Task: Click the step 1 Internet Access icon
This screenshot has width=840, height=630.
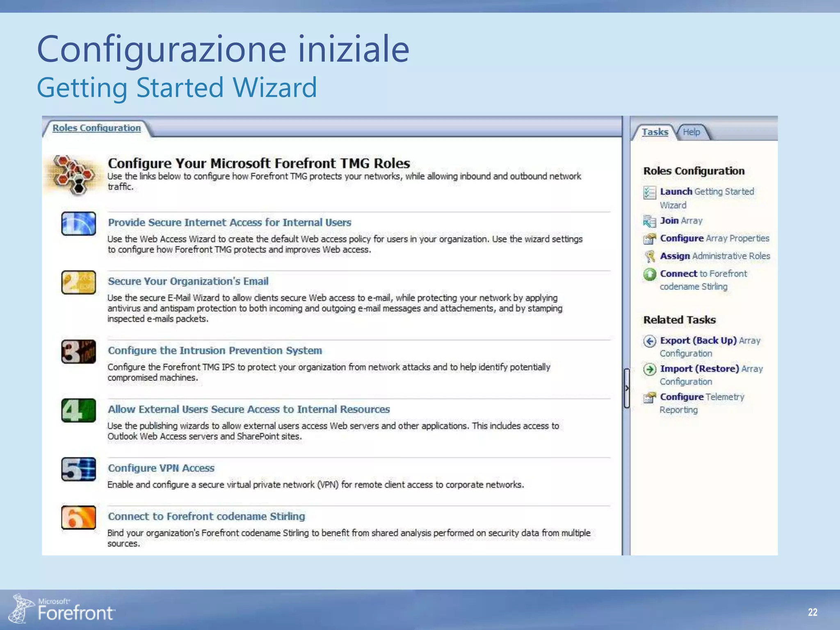Action: pos(78,224)
